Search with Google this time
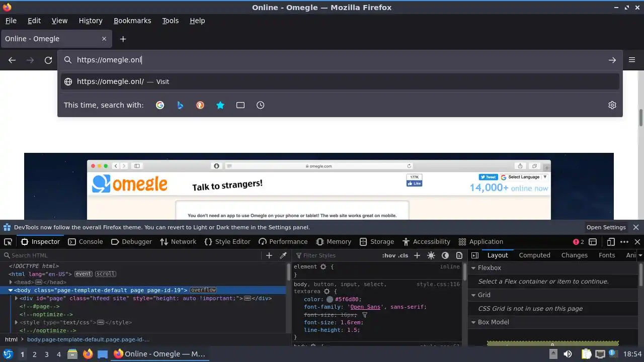The image size is (644, 362). tap(160, 105)
